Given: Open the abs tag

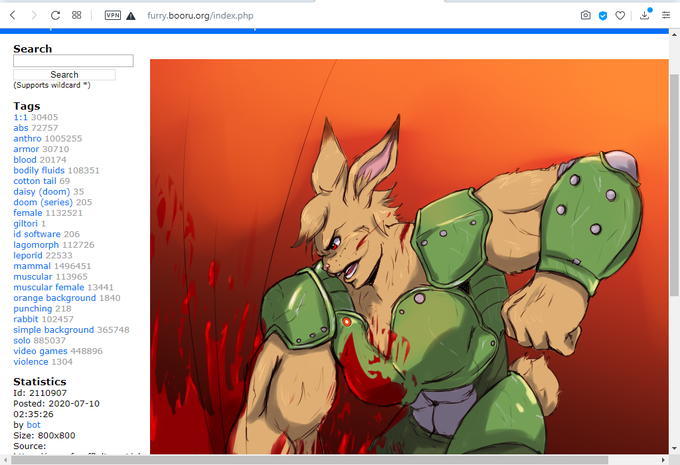Looking at the screenshot, I should pyautogui.click(x=21, y=128).
